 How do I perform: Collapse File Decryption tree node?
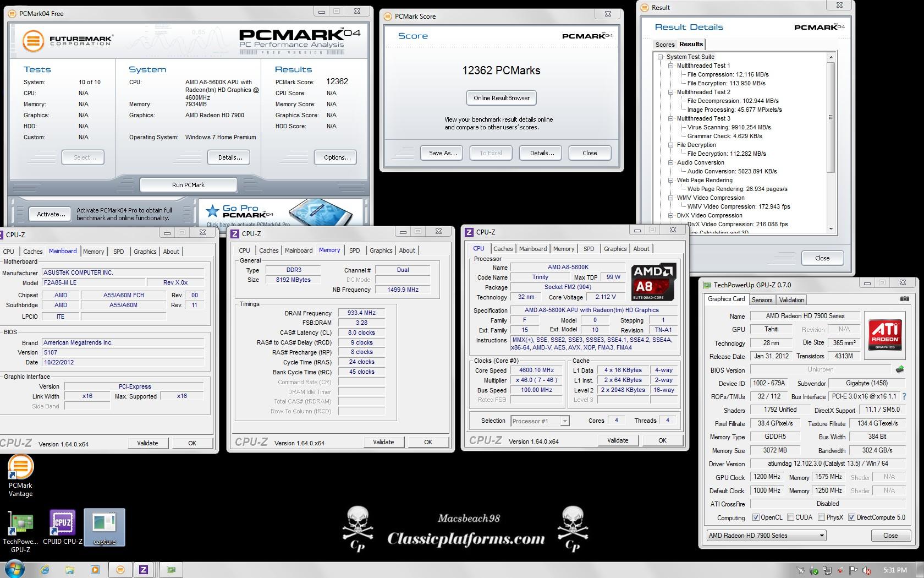pos(671,145)
